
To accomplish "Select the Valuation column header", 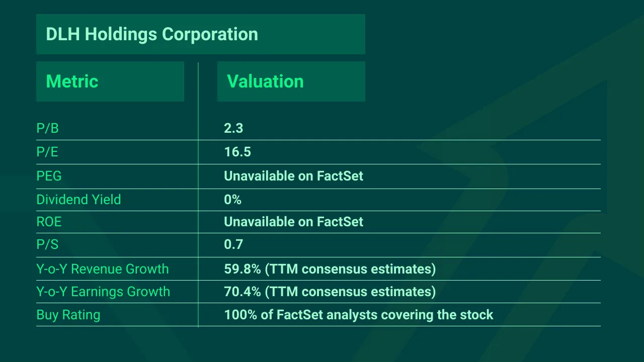I will pos(265,81).
